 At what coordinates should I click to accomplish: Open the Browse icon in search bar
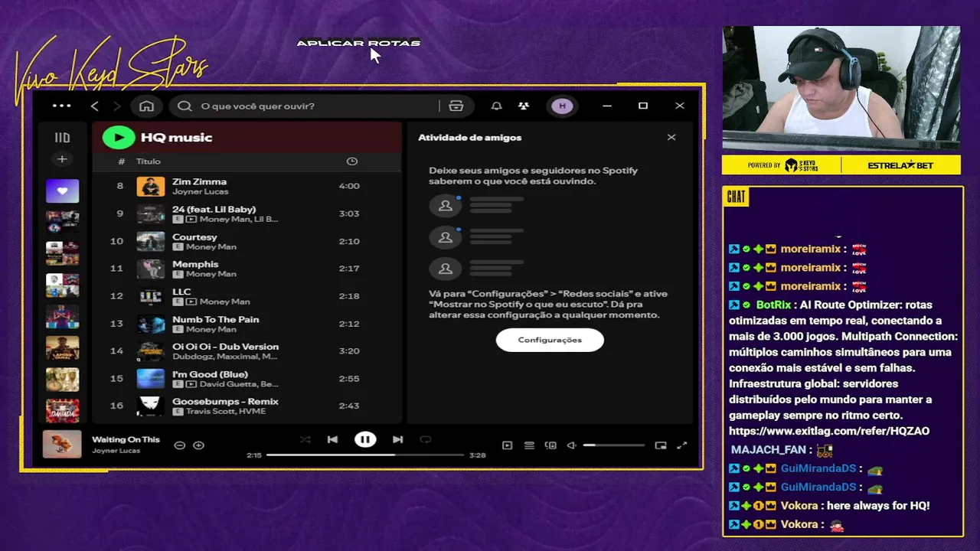tap(456, 106)
